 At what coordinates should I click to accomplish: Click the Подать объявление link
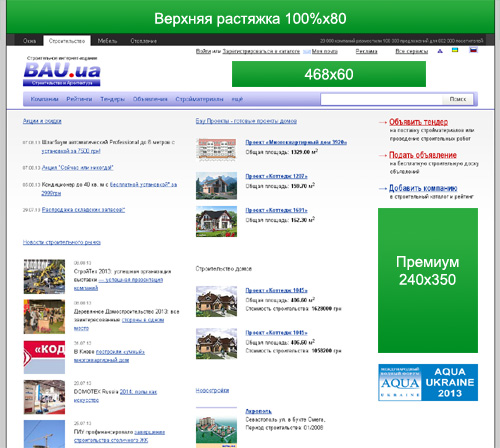point(423,155)
